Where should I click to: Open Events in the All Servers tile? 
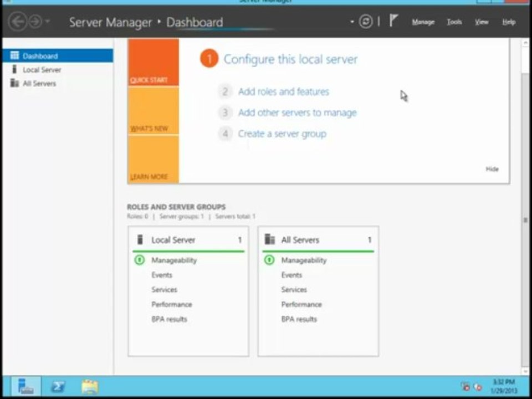(x=292, y=275)
